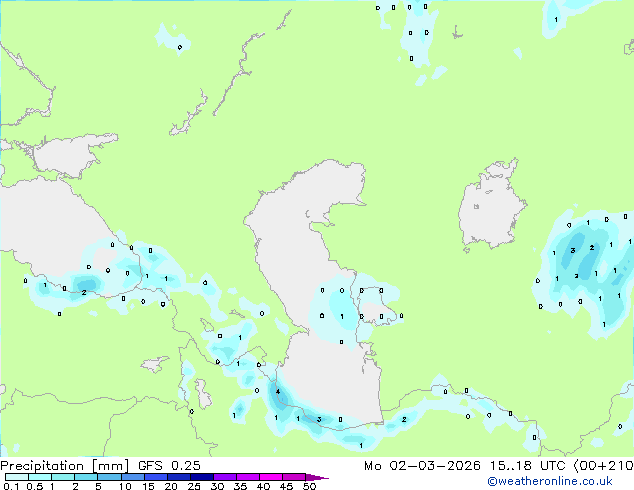Click the legend scale label 10
This screenshot has height=490, width=634.
tap(125, 486)
